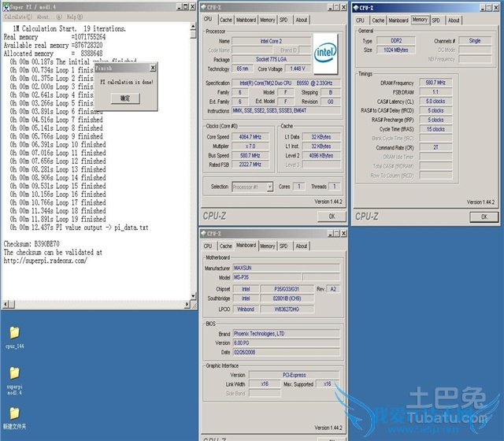504x441 pixels.
Task: Close the PI calculation finish dialog
Action: point(153,69)
